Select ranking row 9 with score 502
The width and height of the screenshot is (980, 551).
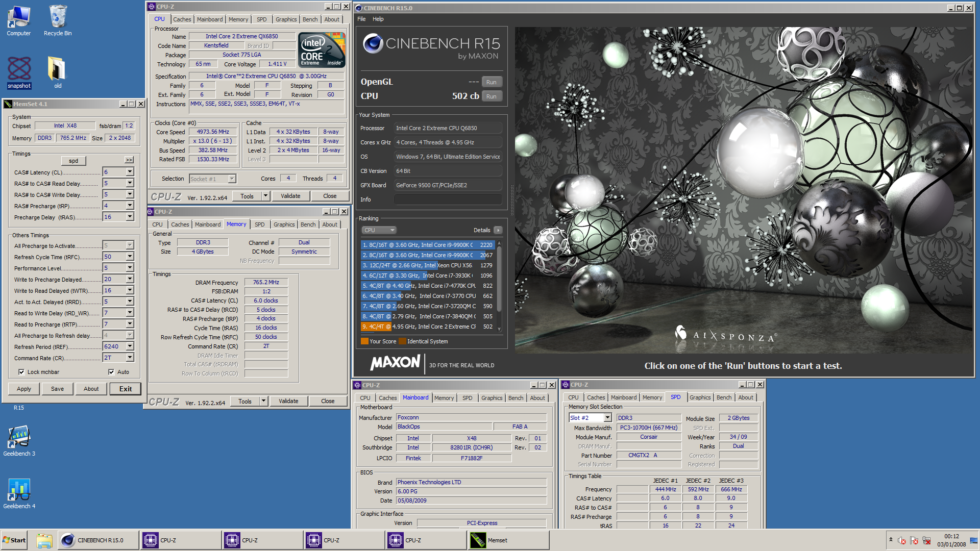click(x=427, y=327)
